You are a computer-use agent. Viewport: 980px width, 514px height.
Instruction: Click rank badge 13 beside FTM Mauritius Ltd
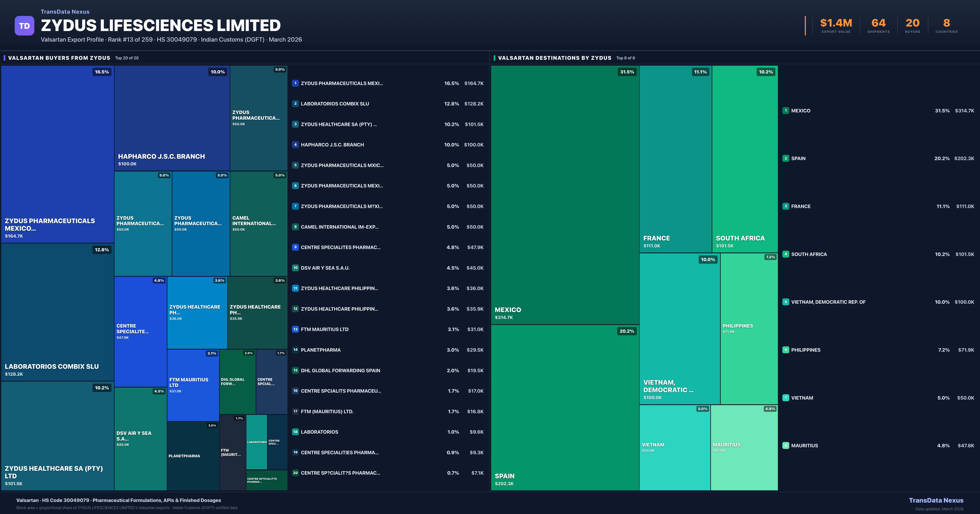point(295,329)
